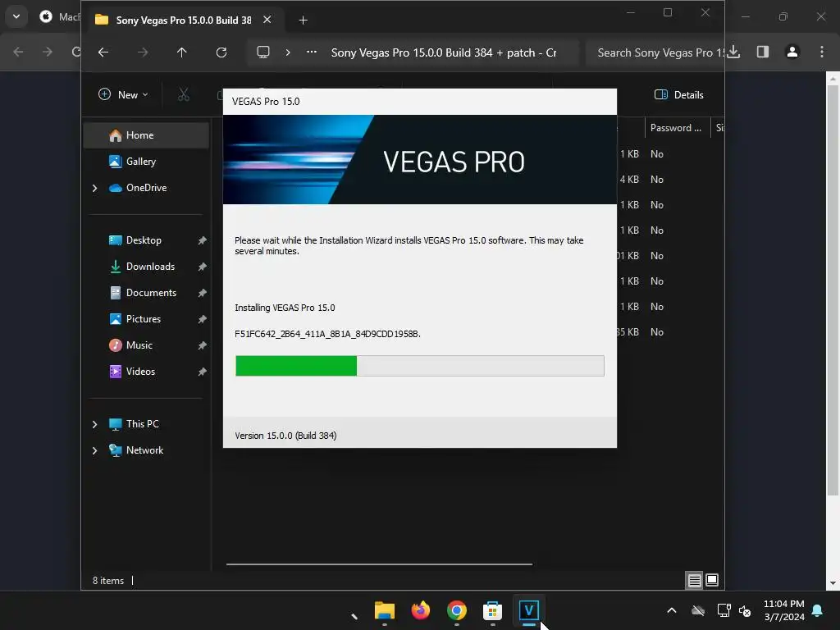Go forward in File Explorer navigation

tap(143, 52)
